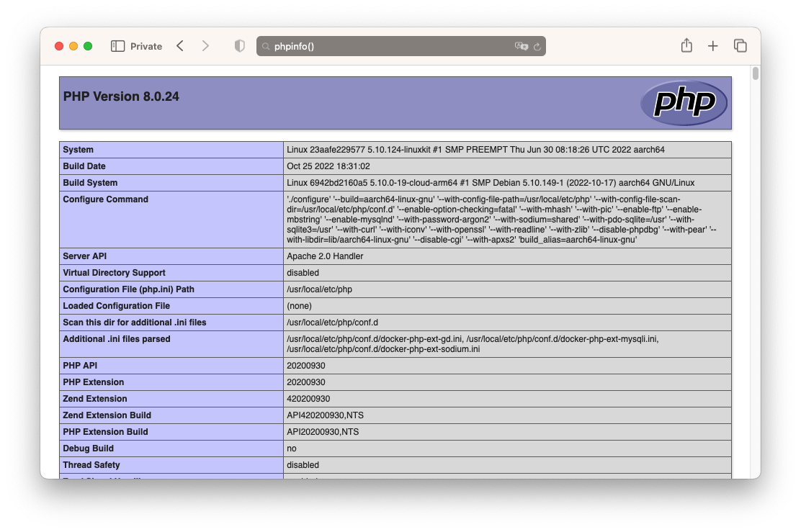Open a new tab with plus
The width and height of the screenshot is (801, 532).
coord(712,46)
